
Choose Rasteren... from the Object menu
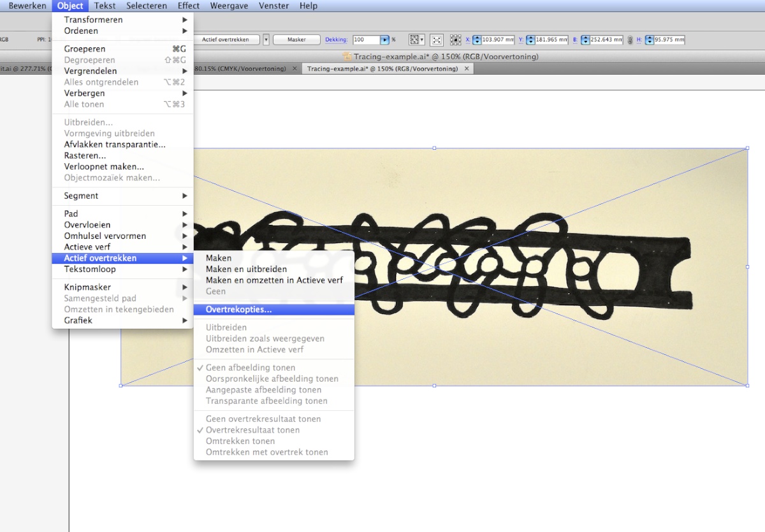pos(122,155)
